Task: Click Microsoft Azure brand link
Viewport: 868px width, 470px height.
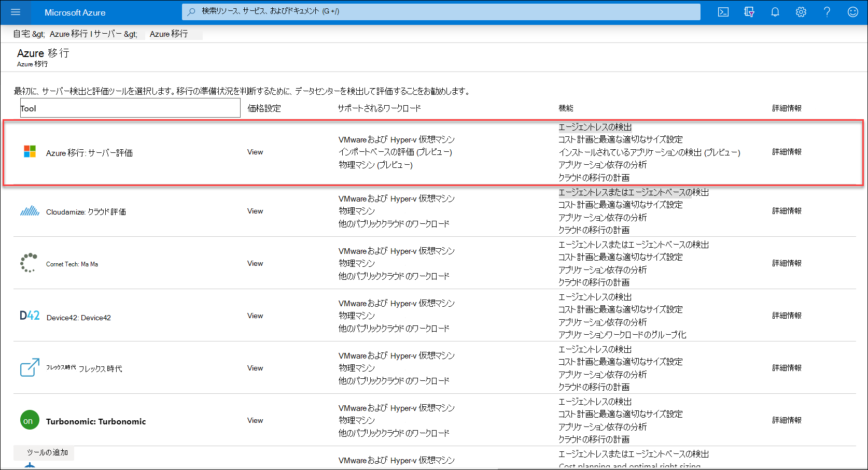Action: (75, 12)
